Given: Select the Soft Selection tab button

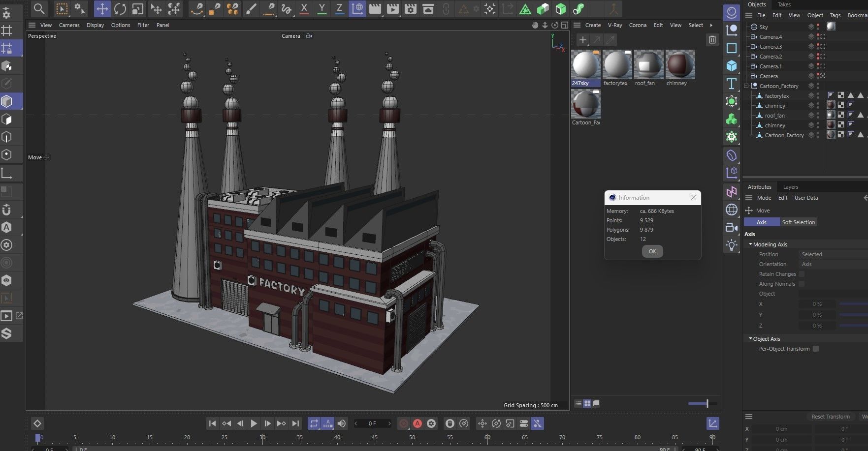Looking at the screenshot, I should click(798, 222).
